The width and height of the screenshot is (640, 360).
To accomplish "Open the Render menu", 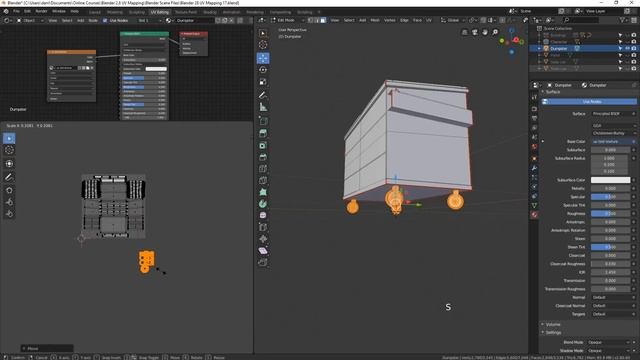I will 41,11.
